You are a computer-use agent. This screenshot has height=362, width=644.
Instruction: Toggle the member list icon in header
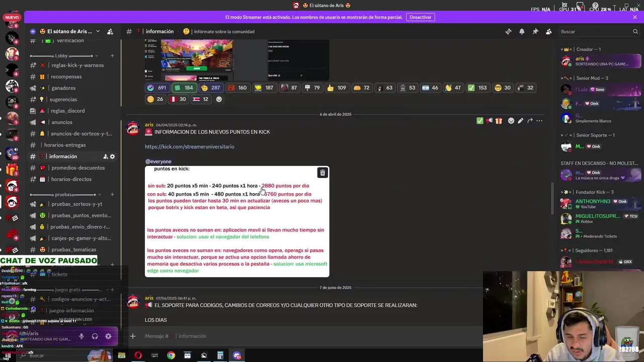pyautogui.click(x=549, y=31)
